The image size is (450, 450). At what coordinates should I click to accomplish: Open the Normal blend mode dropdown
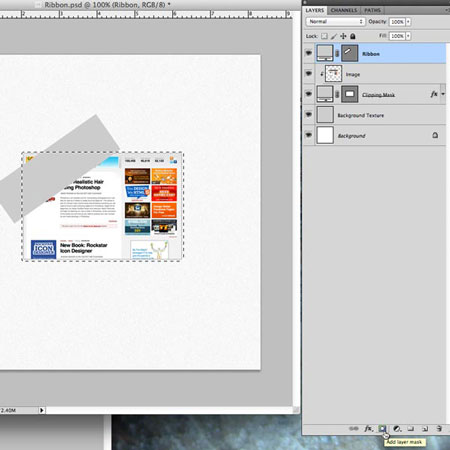click(336, 22)
